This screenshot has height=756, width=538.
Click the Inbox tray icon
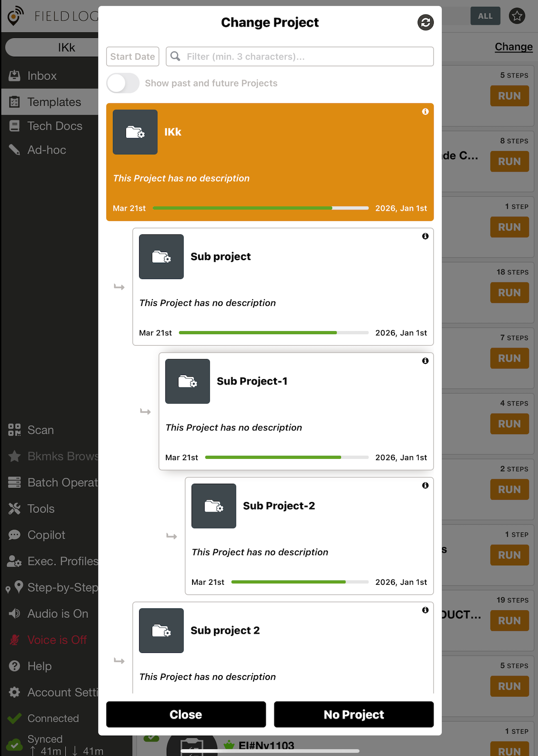point(15,76)
